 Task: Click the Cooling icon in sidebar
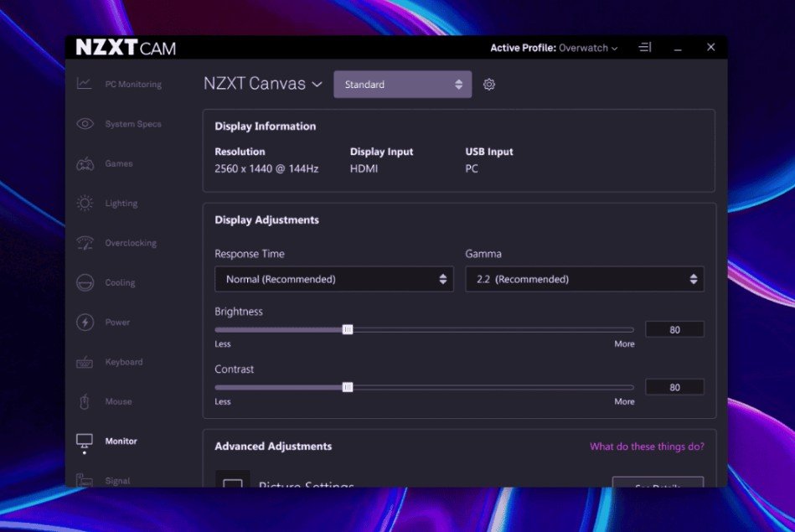click(x=85, y=282)
